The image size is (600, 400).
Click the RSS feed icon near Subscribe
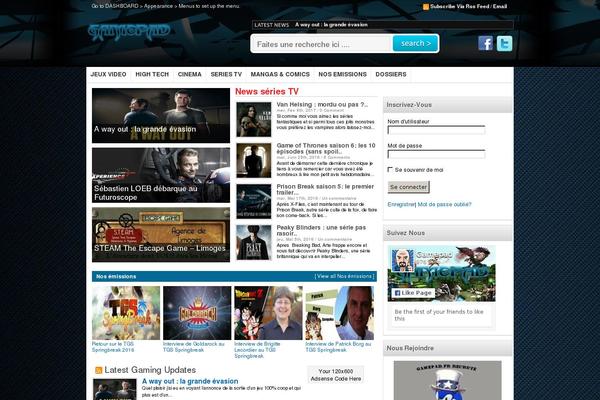tap(426, 7)
